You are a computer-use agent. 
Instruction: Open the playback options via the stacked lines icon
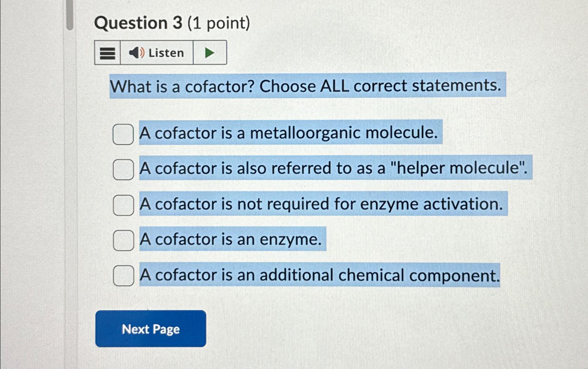(107, 52)
